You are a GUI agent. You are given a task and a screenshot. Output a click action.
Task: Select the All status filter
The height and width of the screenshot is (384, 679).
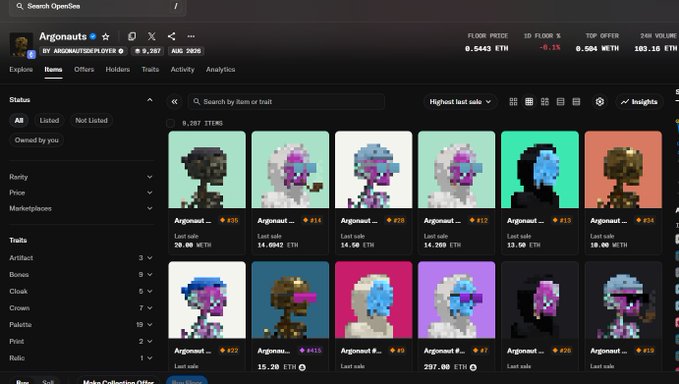tap(19, 120)
